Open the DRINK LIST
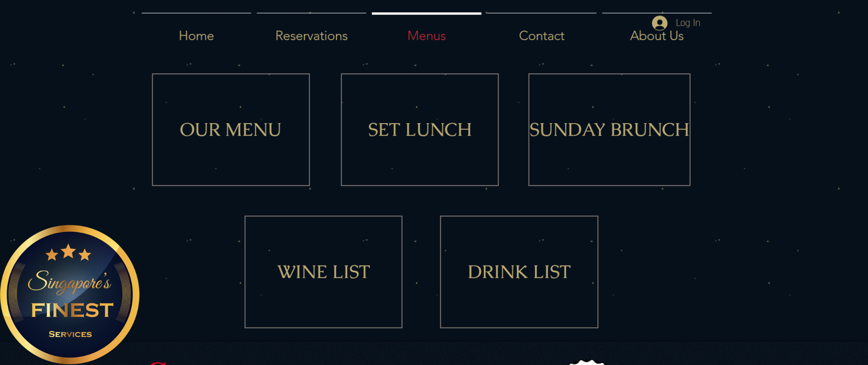This screenshot has height=365, width=868. tap(519, 272)
